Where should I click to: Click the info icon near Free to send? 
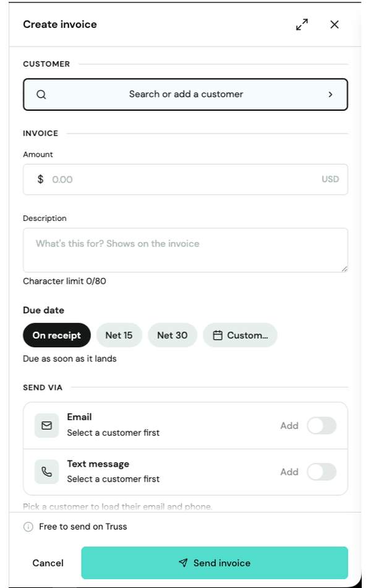pos(28,527)
